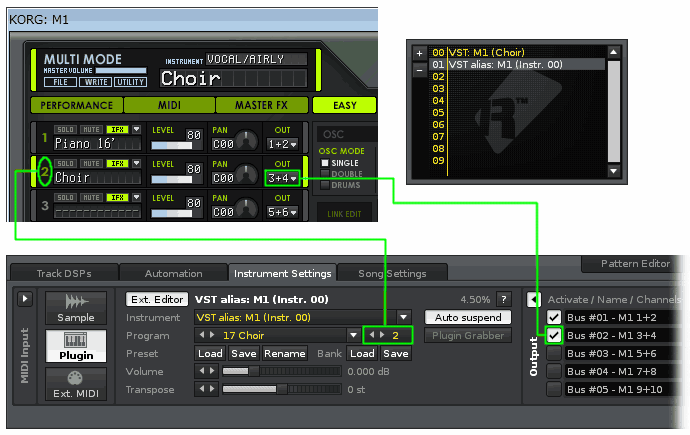Viewport: 690px width, 435px height.
Task: Adjust PAN knob for Choir part
Action: (246, 175)
